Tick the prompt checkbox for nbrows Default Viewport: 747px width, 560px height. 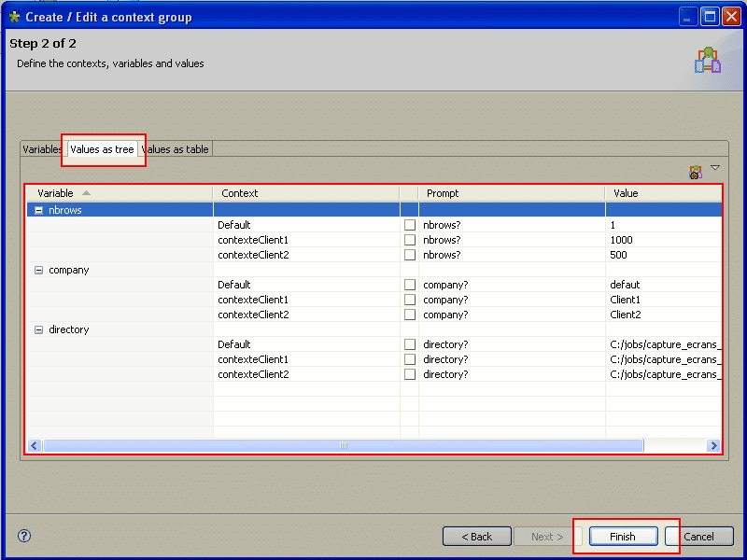(410, 225)
